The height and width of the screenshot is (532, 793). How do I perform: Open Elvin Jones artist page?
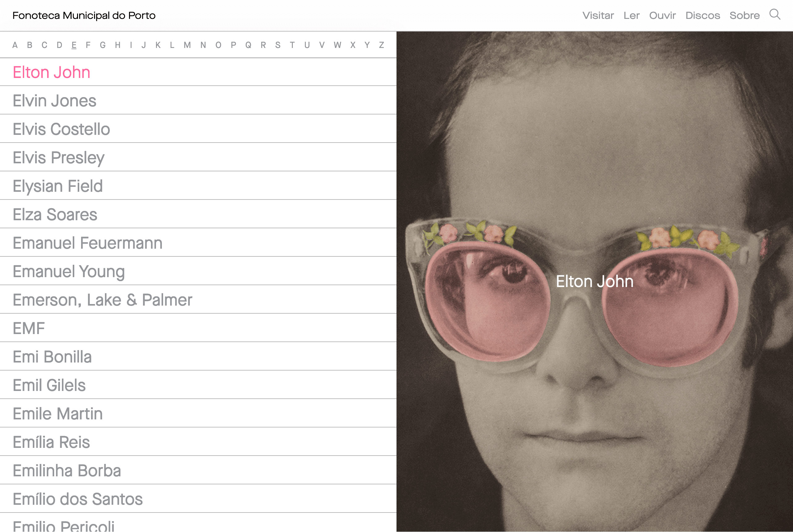[x=198, y=101]
